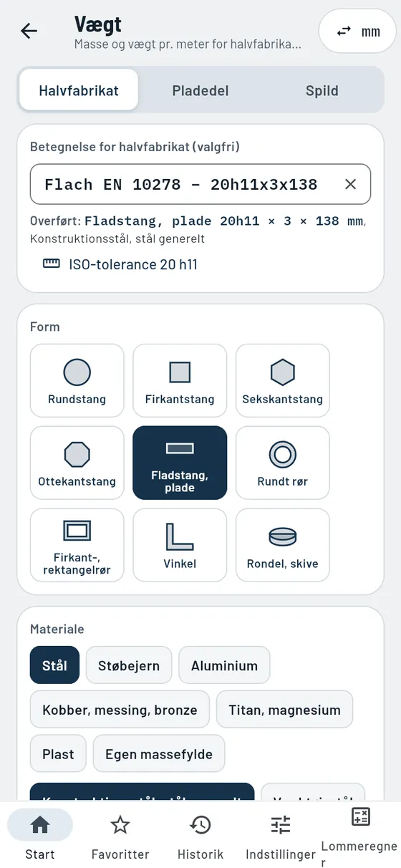Select the Vinkel shape
The height and width of the screenshot is (868, 401).
(180, 545)
